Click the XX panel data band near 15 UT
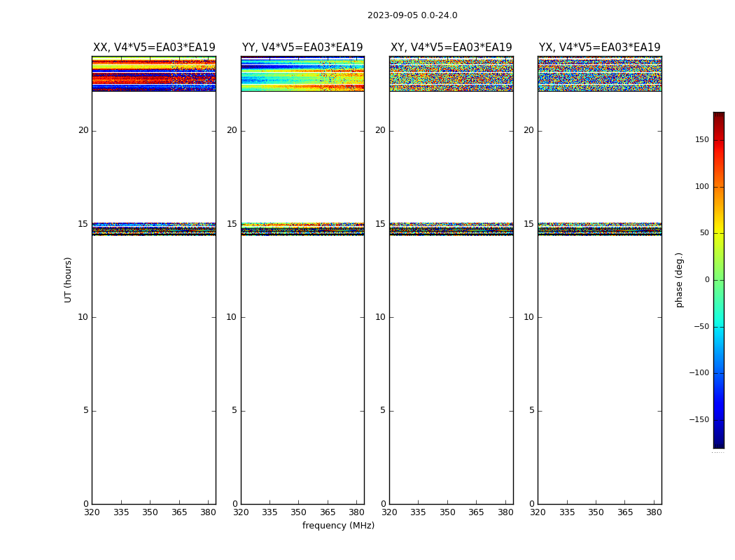Screen dimensions: 735x560 click(154, 229)
